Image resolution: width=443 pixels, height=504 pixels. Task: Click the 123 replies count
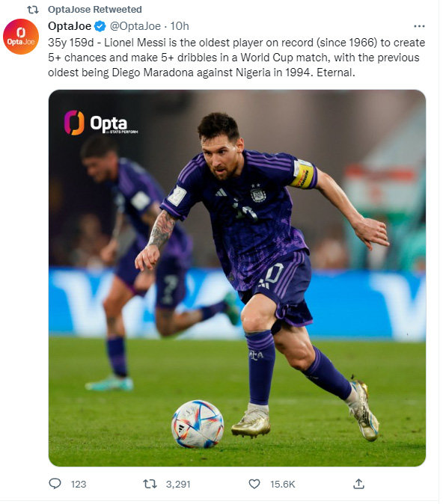click(x=78, y=484)
